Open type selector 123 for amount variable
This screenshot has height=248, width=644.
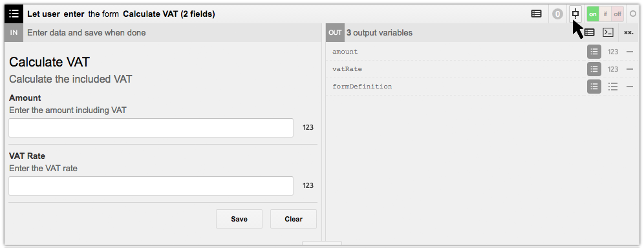tap(613, 52)
